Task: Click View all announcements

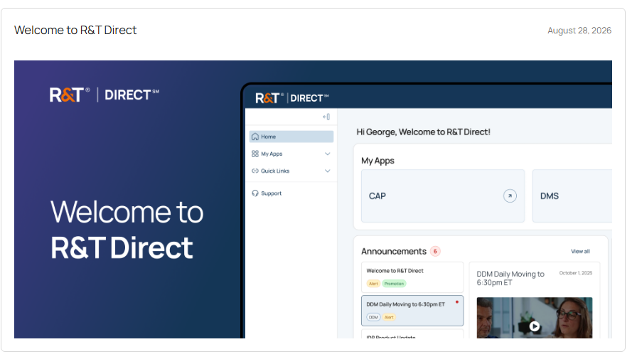Action: tap(580, 252)
